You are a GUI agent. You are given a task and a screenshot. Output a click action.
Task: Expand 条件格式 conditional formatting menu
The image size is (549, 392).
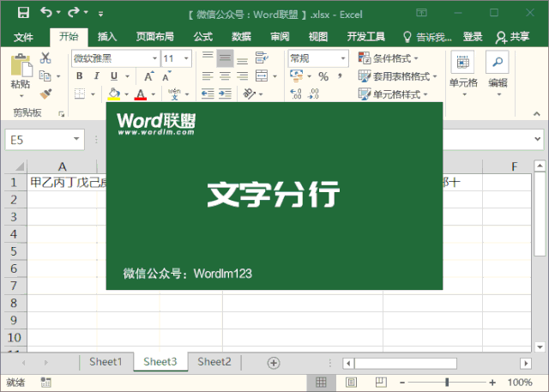coord(388,58)
